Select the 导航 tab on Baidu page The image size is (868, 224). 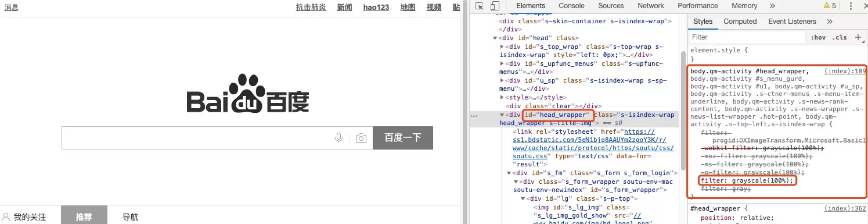click(131, 217)
